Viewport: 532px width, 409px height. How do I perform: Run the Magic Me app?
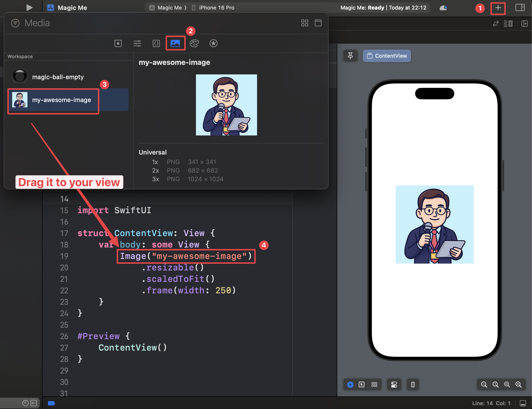tap(29, 8)
